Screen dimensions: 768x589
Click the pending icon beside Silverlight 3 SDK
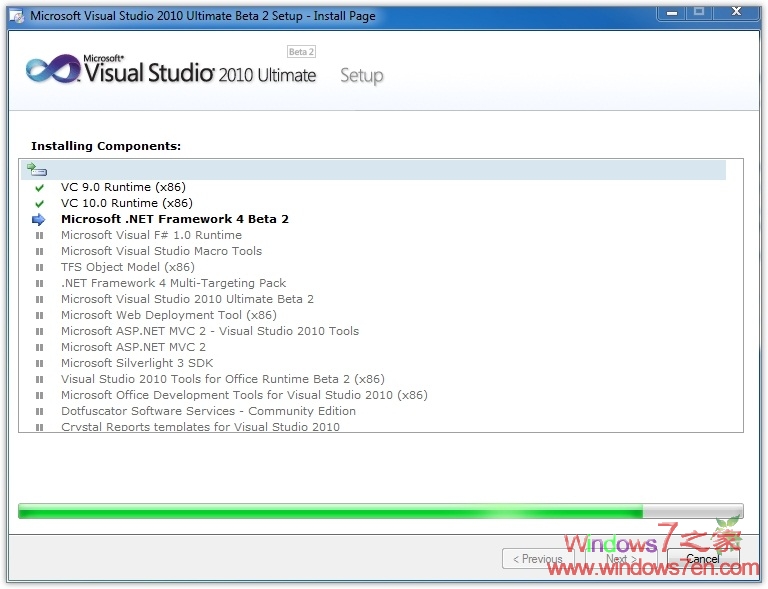coord(40,364)
